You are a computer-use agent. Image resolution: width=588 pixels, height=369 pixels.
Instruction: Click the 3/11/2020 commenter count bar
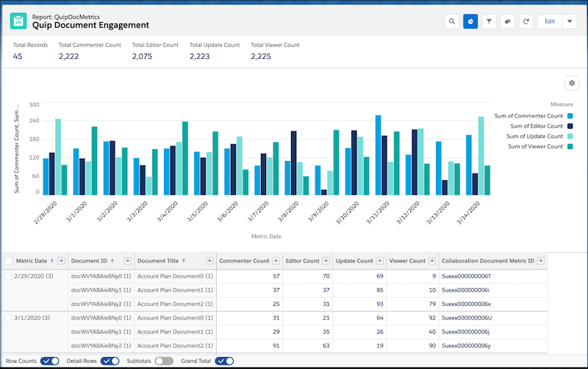378,155
